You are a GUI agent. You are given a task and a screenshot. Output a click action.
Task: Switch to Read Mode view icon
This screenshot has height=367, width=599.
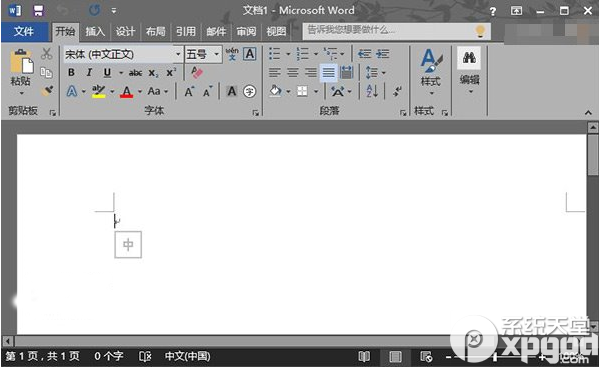[x=364, y=357]
